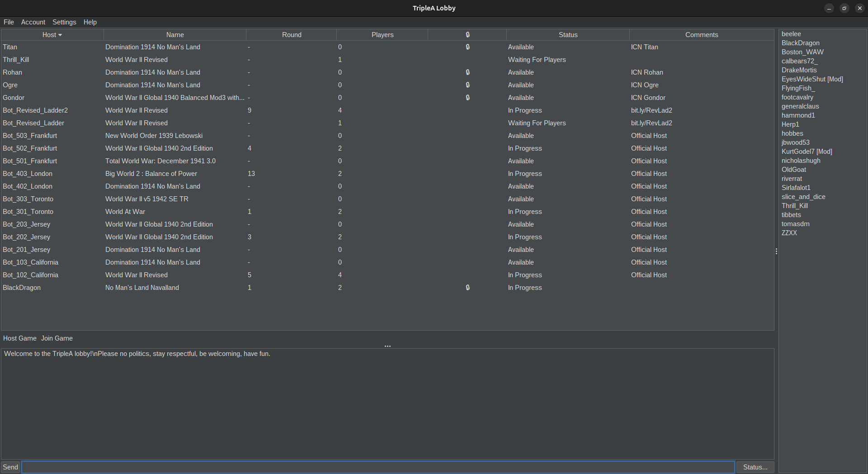
Task: Select the Bot_103_California host row
Action: (x=387, y=262)
